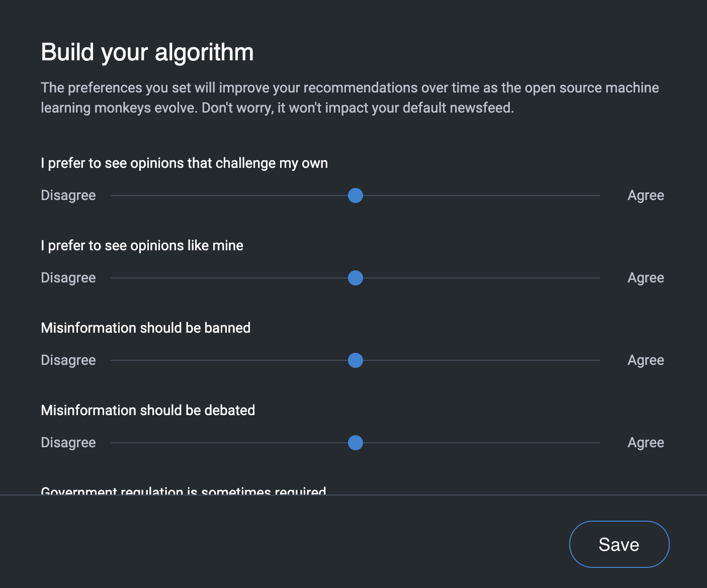Click the partially visible 'Government regulation is sometimes required' text
This screenshot has height=588, width=707.
point(183,491)
